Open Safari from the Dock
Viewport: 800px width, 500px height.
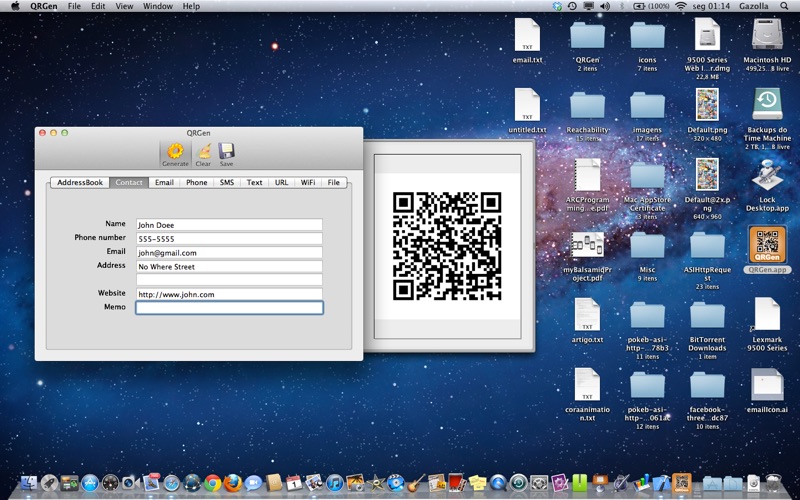pos(171,483)
